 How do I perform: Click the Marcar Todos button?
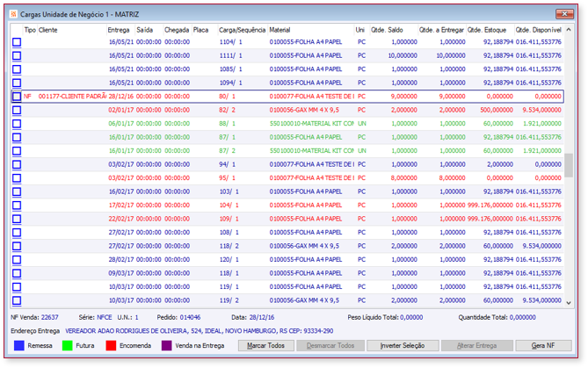pyautogui.click(x=266, y=345)
